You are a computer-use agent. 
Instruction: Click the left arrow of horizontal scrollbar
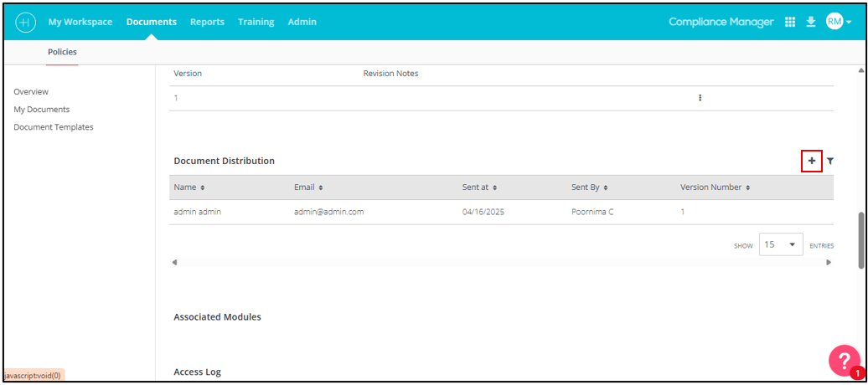[x=174, y=262]
